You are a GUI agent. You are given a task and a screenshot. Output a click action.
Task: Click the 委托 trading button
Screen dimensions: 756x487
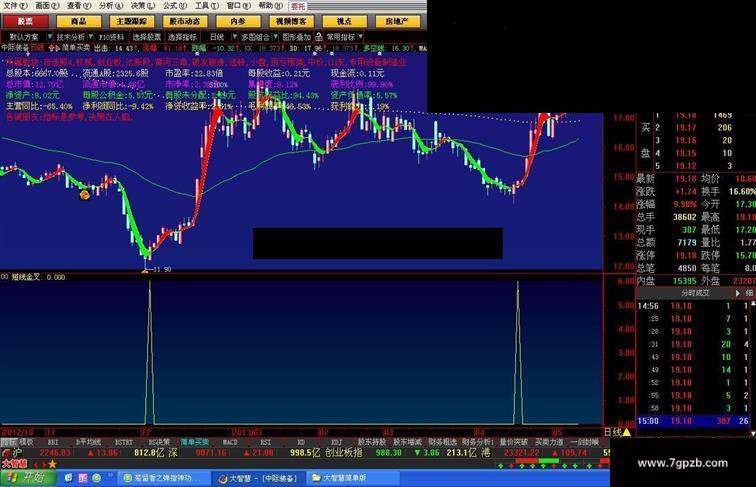tap(298, 6)
